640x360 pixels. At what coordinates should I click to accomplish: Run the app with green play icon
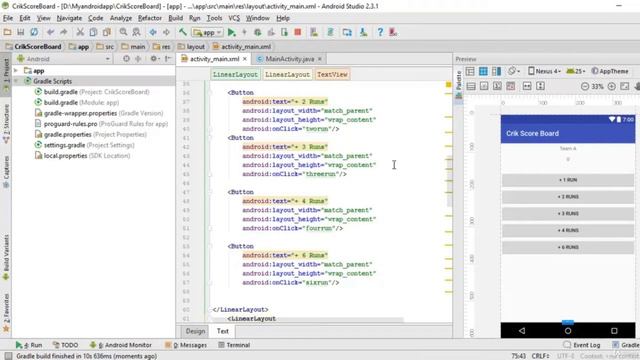[x=231, y=32]
